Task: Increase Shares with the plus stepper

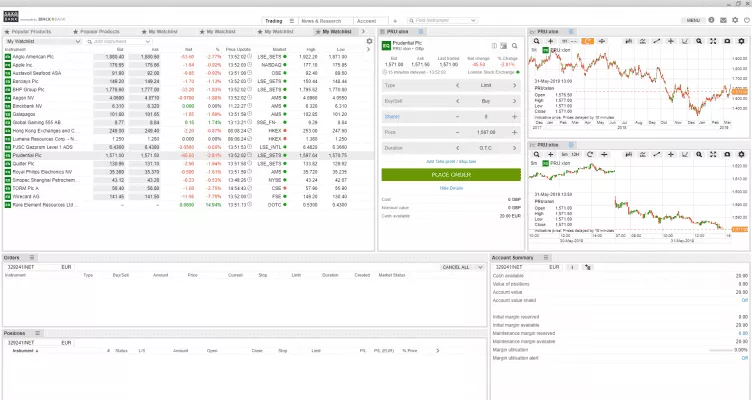Action: tap(514, 116)
